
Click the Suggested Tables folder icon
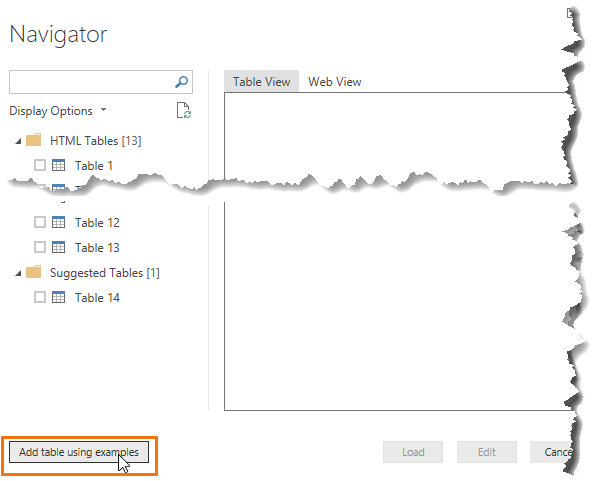(x=34, y=272)
